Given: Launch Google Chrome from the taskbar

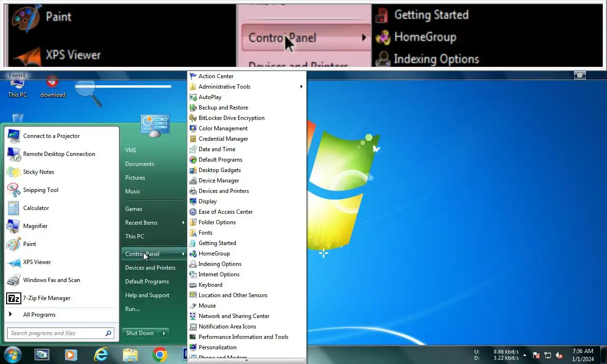Looking at the screenshot, I should click(160, 355).
